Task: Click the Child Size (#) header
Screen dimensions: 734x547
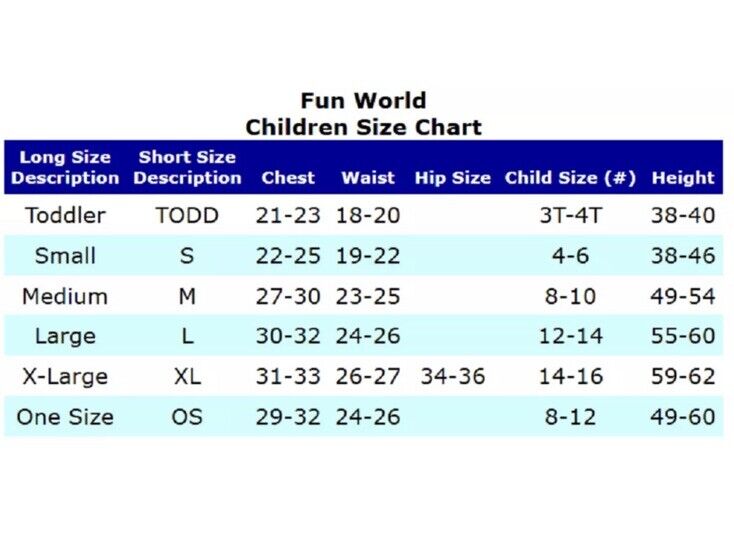Action: (x=570, y=178)
